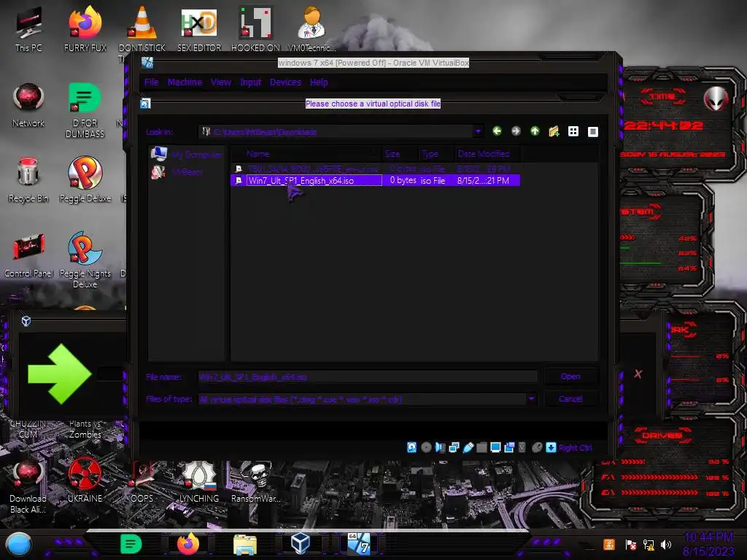The image size is (747, 560).
Task: Select Win7_Ult_SP1_English_x64.iso file row
Action: tap(375, 181)
